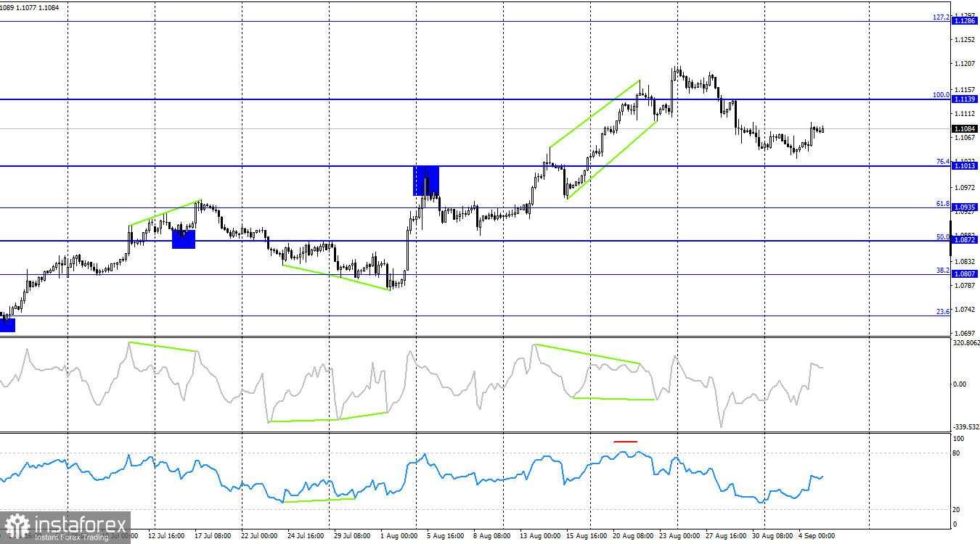The width and height of the screenshot is (980, 544).
Task: Select the red overbought line above RSI
Action: click(625, 441)
